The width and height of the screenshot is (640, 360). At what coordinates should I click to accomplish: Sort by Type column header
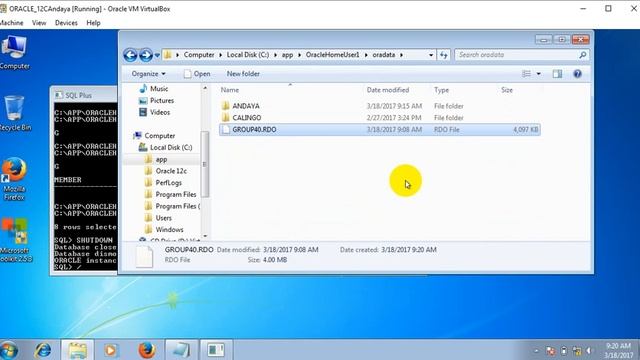coord(441,90)
